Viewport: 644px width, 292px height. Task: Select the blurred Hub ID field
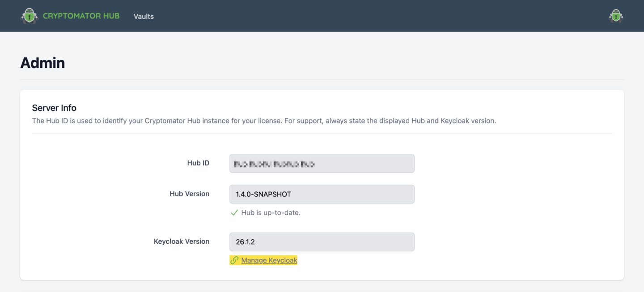[322, 164]
